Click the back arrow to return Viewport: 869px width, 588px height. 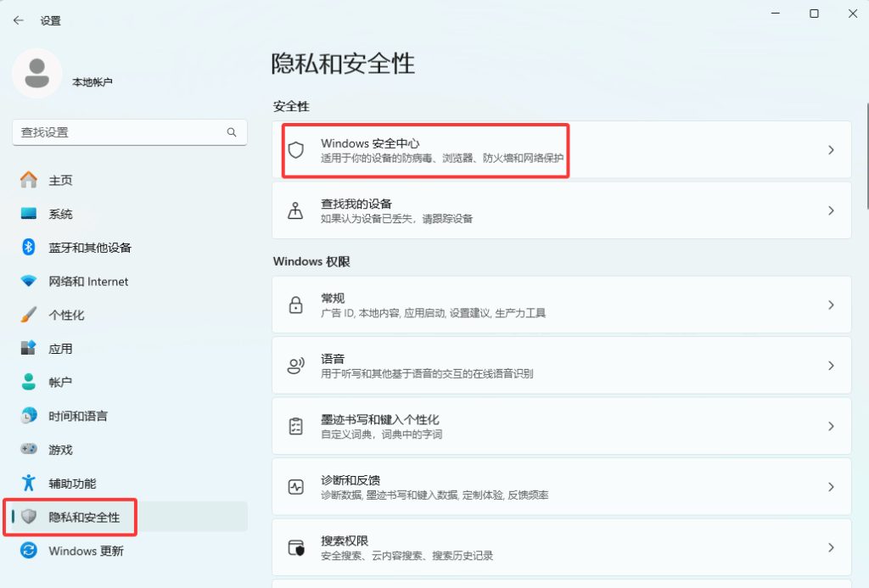18,20
